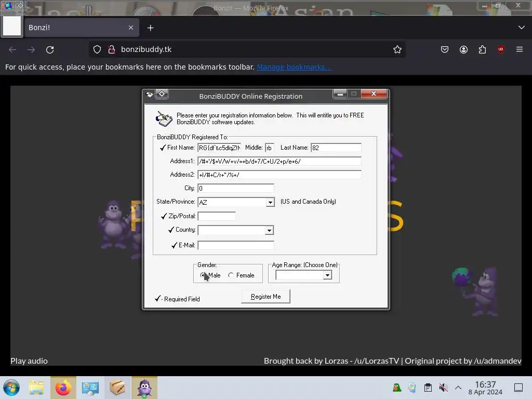Open the Firefox hamburger menu

click(x=520, y=49)
